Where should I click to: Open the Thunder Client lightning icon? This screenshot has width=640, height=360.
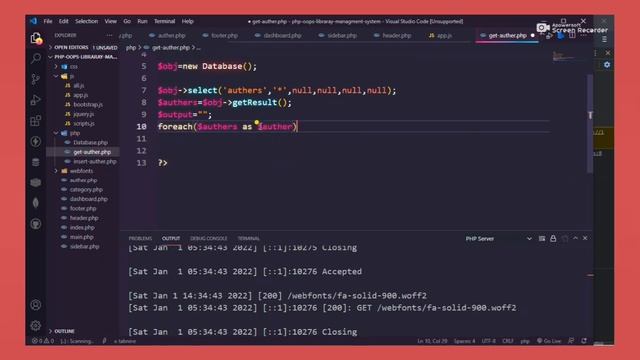pos(36,141)
